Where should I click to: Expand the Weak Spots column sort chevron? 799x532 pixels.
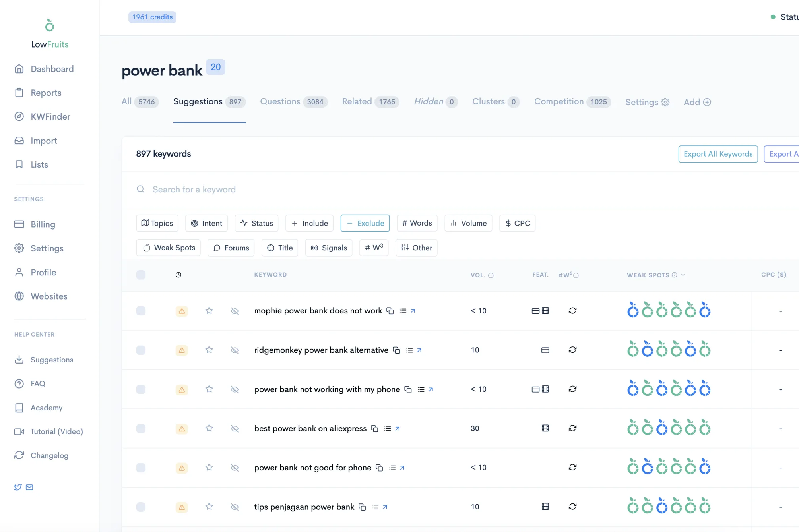683,275
